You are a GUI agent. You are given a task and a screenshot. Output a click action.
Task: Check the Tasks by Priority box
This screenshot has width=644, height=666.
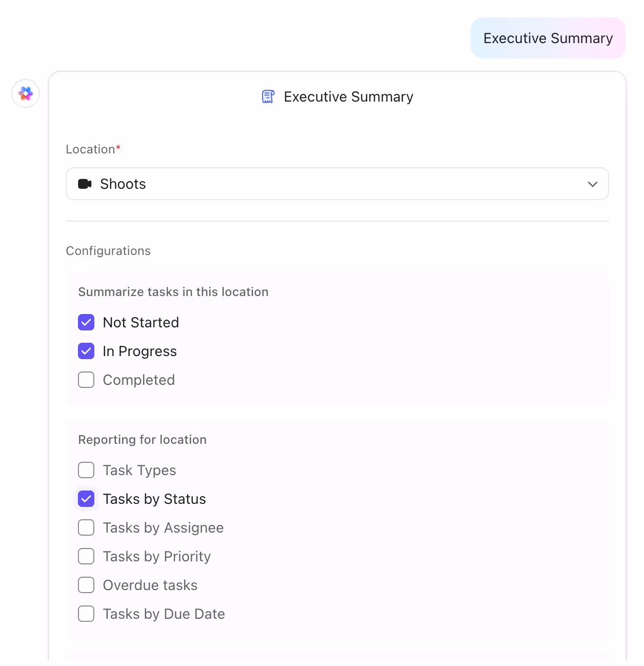(86, 556)
